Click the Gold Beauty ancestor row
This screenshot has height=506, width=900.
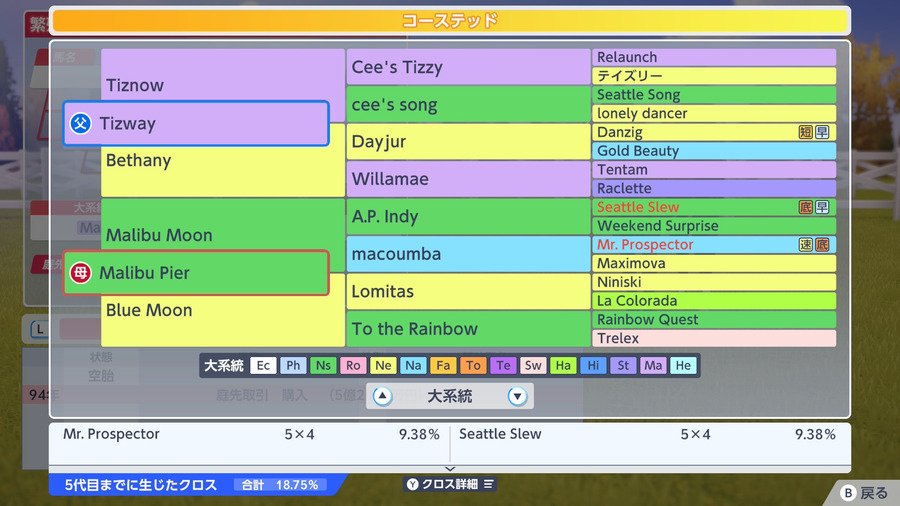click(x=714, y=151)
